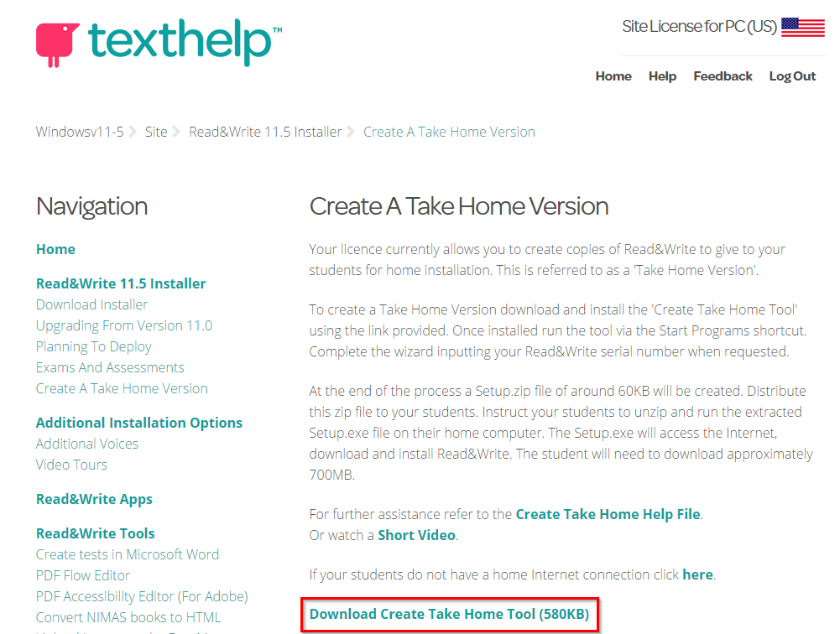Open Exams And Assessments link
Screen dimensions: 840x634
point(110,367)
